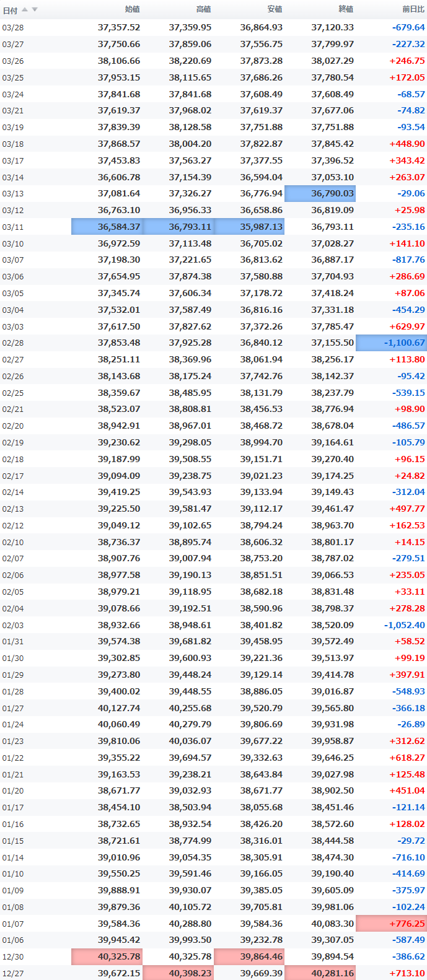Select the change value +14.15
The width and height of the screenshot is (427, 980).
[410, 542]
